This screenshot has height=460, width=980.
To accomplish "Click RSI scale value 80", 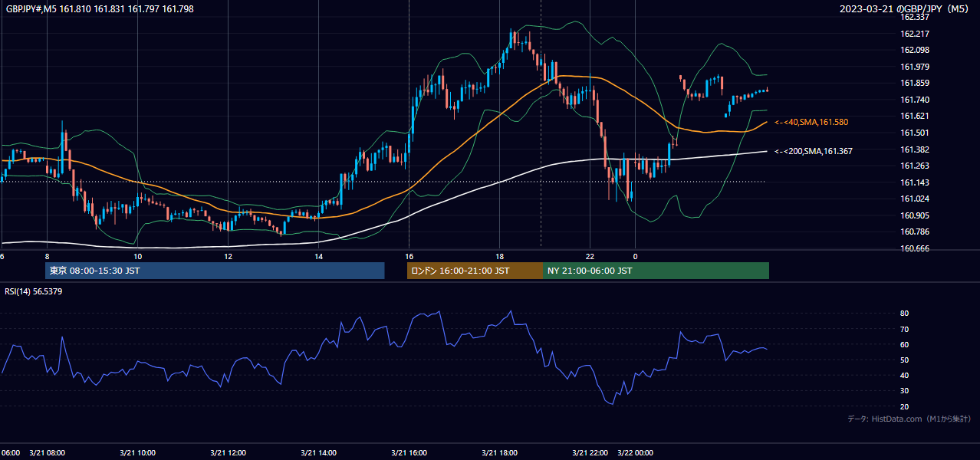I will tap(905, 314).
